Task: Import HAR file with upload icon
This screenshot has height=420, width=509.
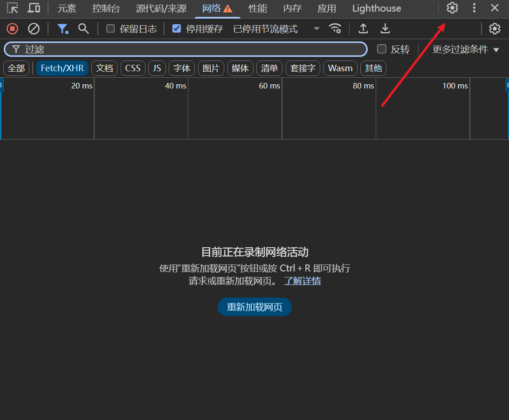Action: pyautogui.click(x=363, y=29)
